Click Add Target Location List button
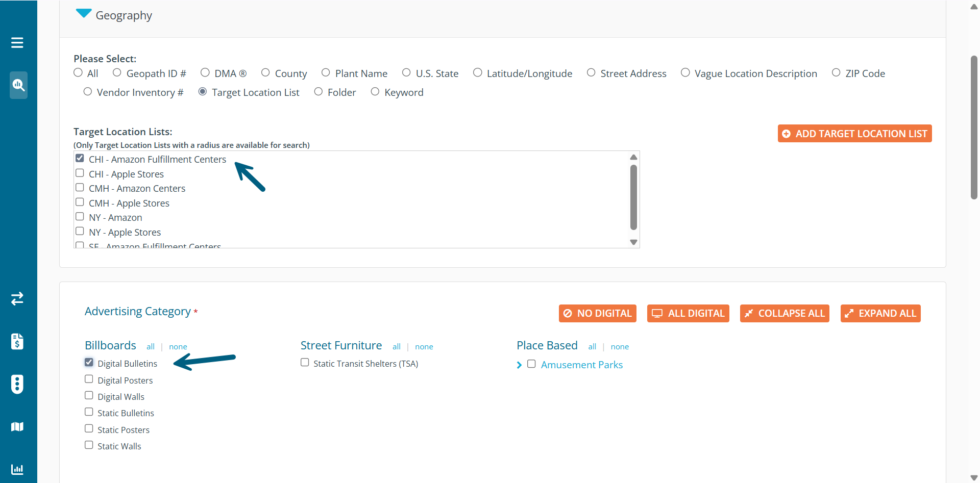Screen dimensions: 980x483 pos(854,134)
